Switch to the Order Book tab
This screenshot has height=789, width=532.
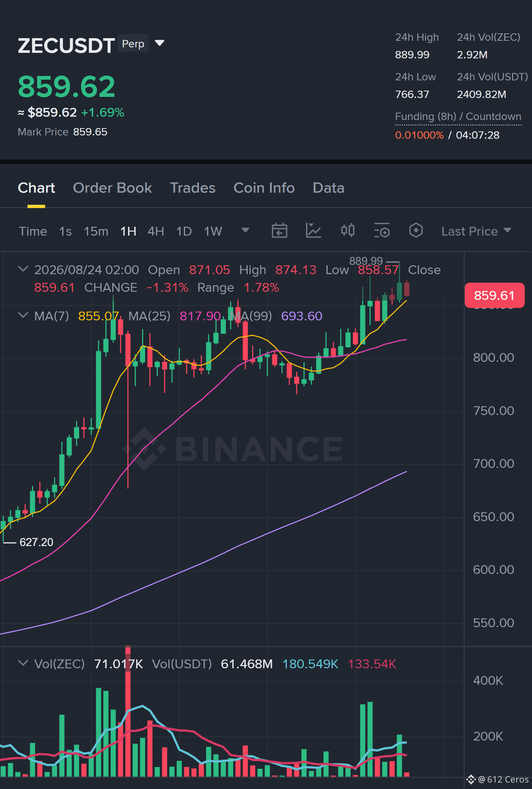coord(112,188)
